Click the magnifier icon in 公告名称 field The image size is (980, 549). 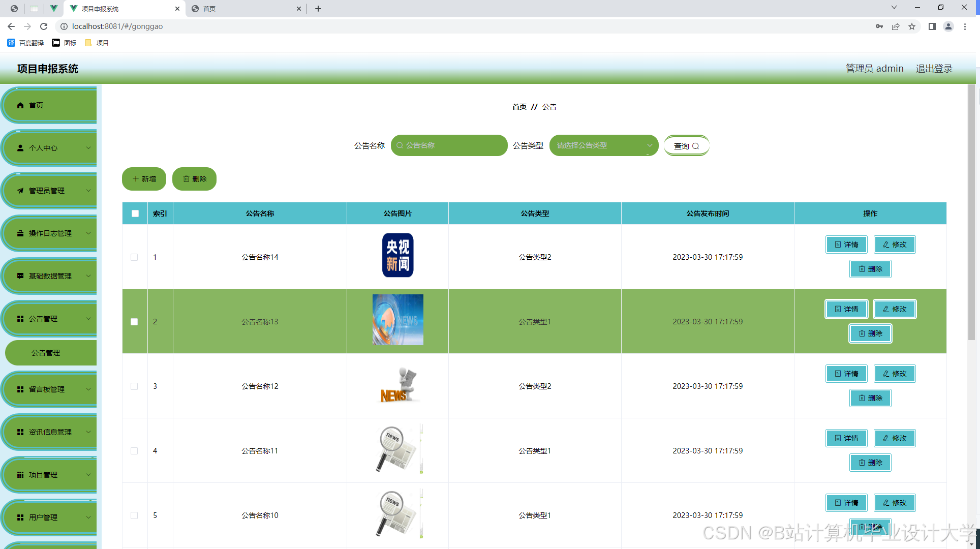coord(400,145)
